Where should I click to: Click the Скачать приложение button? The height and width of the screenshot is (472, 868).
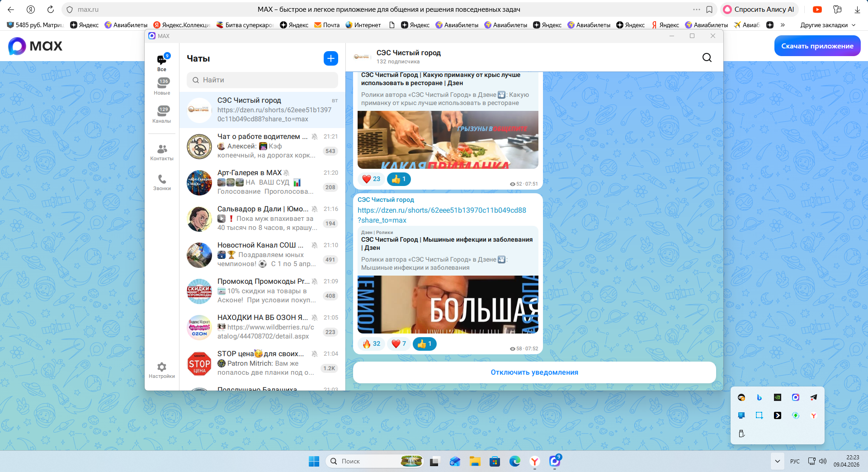pyautogui.click(x=817, y=46)
